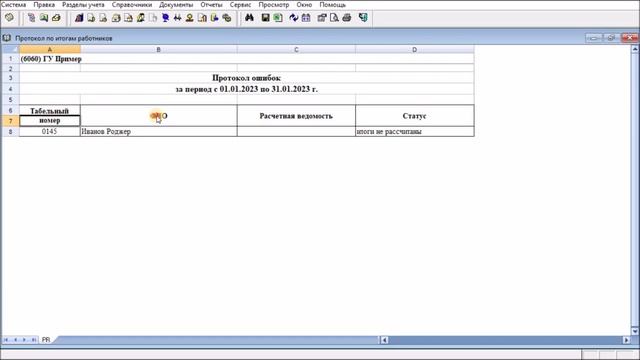Click the binoculars Find icon in toolbar
640x360 pixels.
click(249, 18)
